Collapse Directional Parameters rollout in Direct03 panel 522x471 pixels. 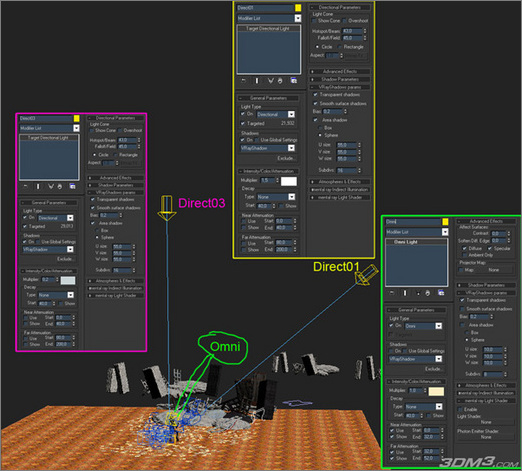(x=115, y=118)
